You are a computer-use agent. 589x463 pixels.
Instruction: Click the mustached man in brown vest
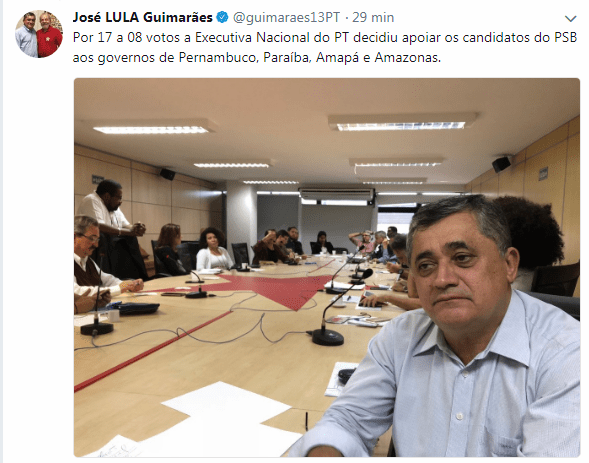[90, 263]
